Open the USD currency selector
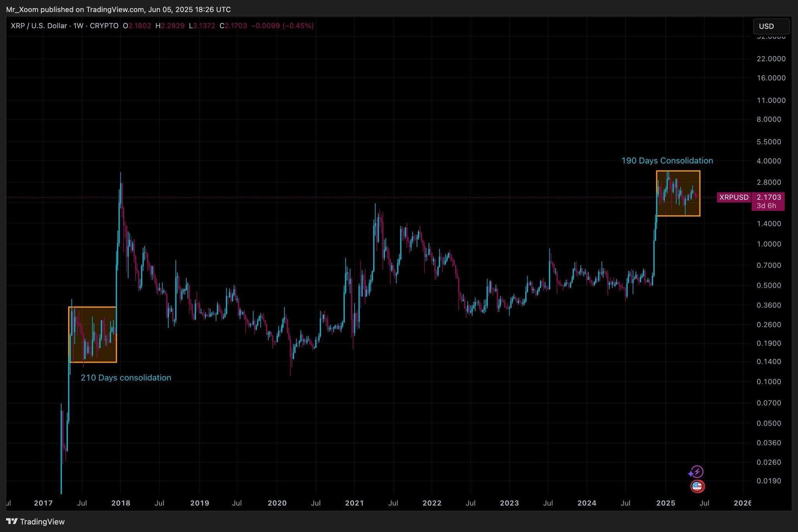Screen dimensions: 798x532 (771, 26)
